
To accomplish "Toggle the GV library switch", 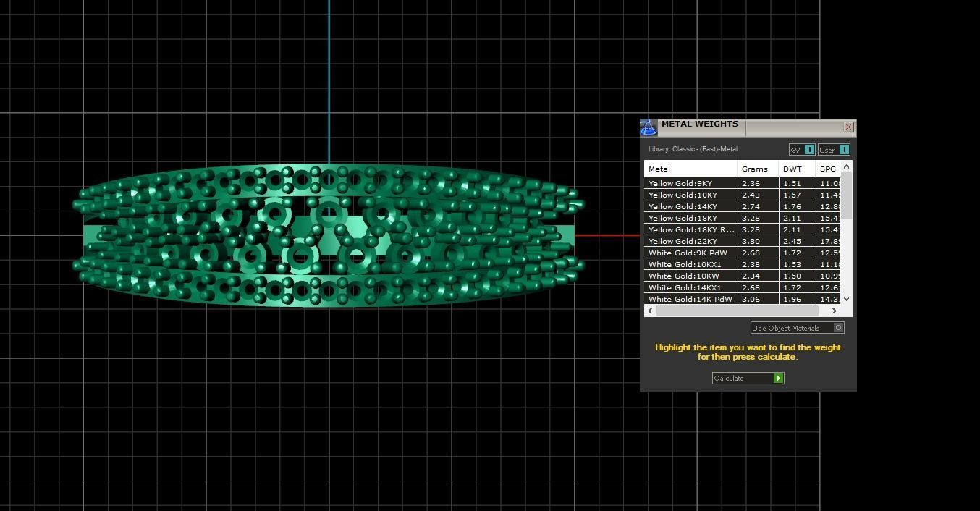I will [802, 150].
